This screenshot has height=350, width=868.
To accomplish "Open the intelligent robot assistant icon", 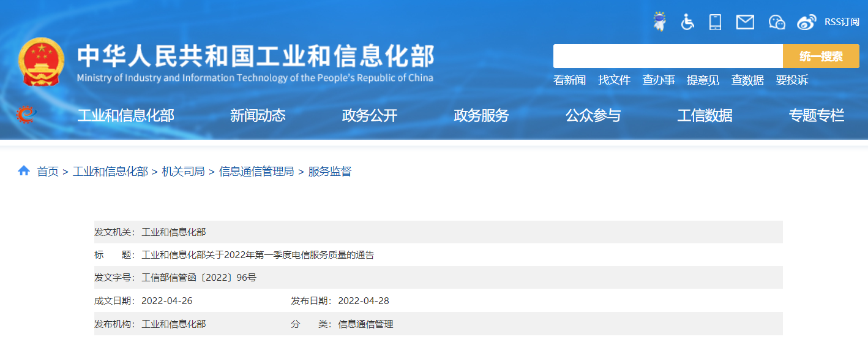I will coord(659,21).
